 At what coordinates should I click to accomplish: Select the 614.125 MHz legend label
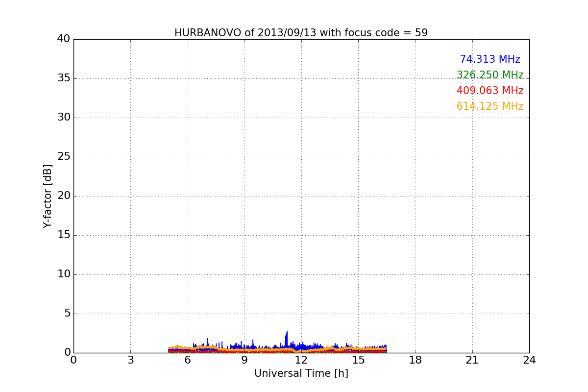click(490, 106)
